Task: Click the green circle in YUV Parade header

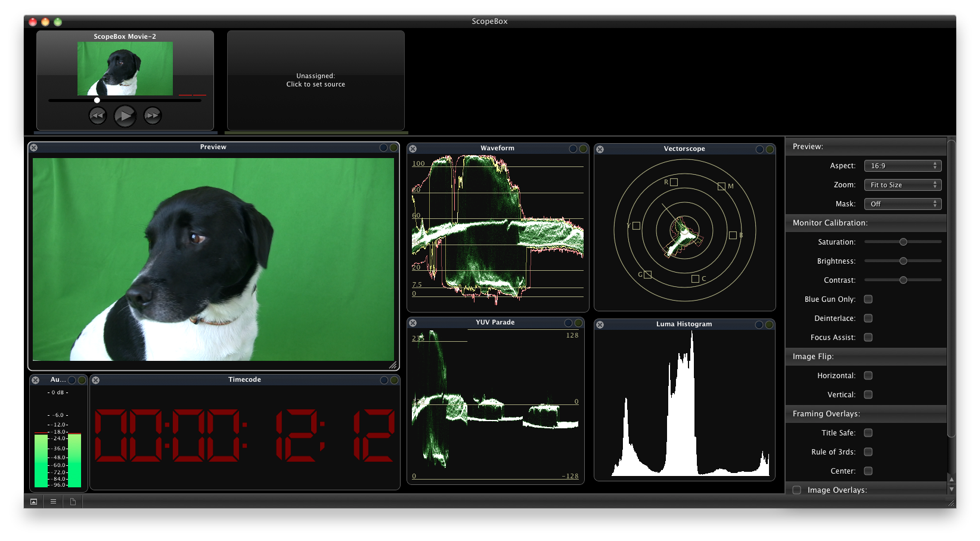Action: pos(579,323)
